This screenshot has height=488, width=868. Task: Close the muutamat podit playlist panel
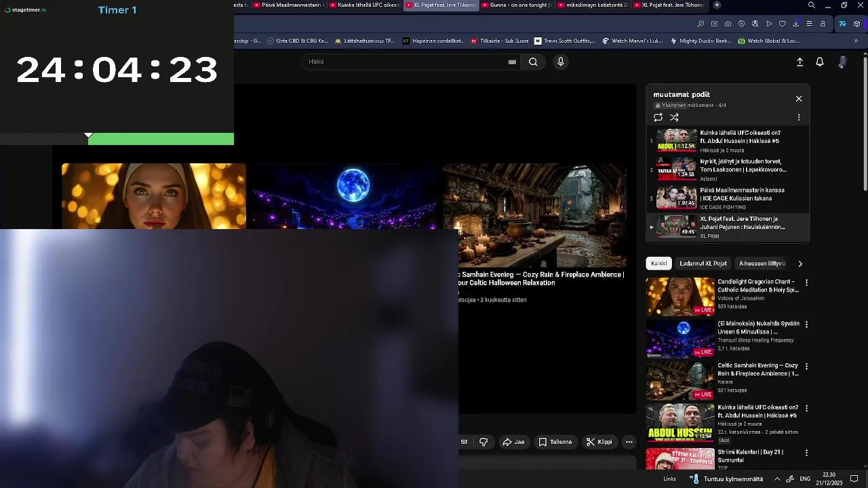click(x=799, y=99)
